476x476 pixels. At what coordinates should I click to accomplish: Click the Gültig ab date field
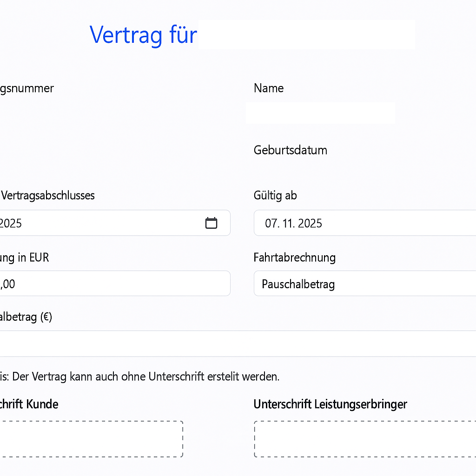click(x=365, y=223)
